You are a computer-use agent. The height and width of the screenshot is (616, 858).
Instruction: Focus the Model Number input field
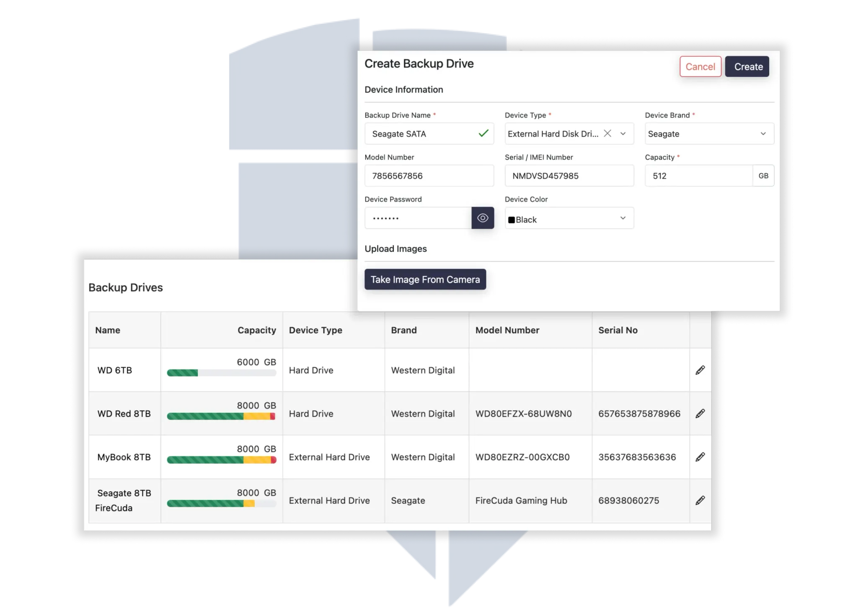tap(429, 176)
